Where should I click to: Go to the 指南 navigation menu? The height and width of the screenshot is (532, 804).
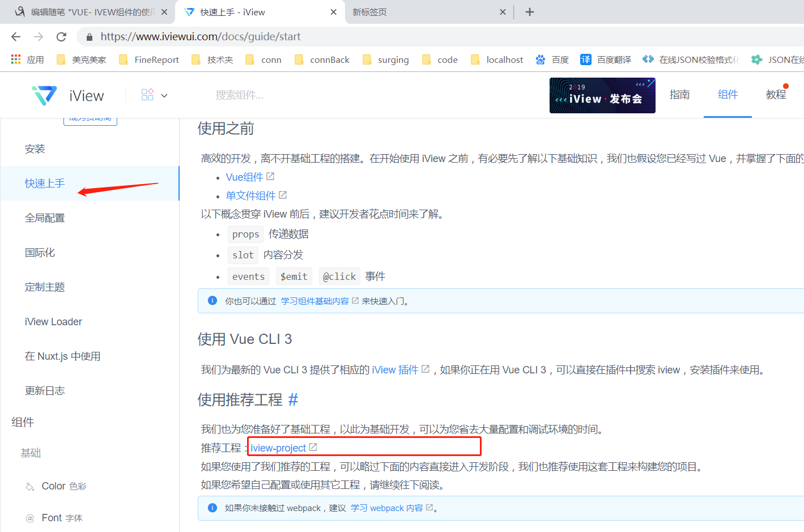(679, 95)
